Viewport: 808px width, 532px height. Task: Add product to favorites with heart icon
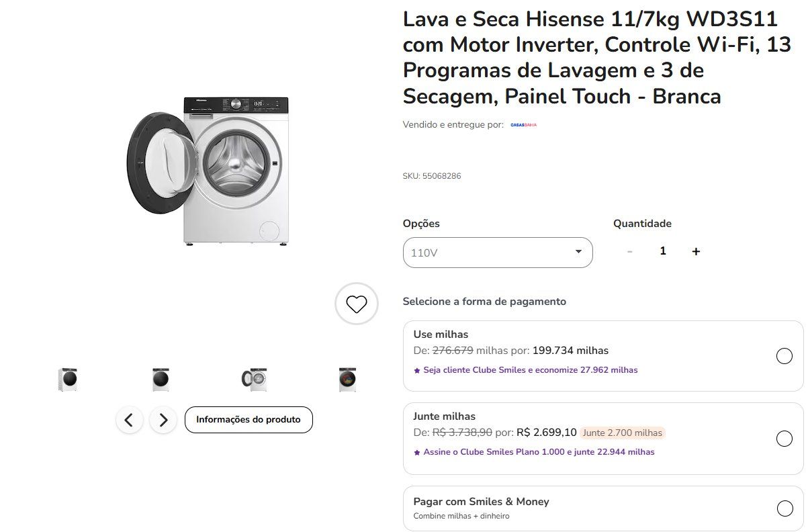pyautogui.click(x=357, y=304)
